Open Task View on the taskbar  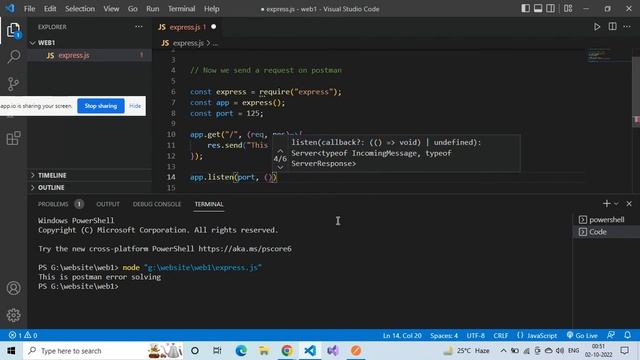[217, 351]
